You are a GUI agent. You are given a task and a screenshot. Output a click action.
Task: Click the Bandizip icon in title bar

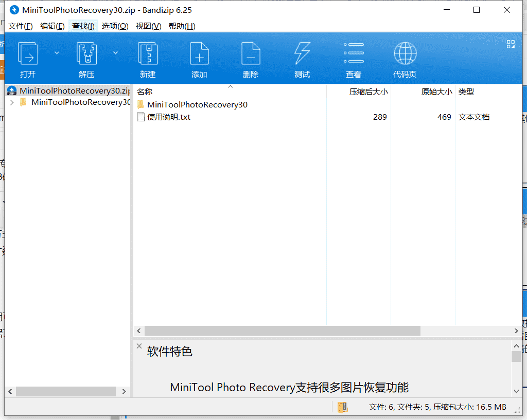pos(14,10)
